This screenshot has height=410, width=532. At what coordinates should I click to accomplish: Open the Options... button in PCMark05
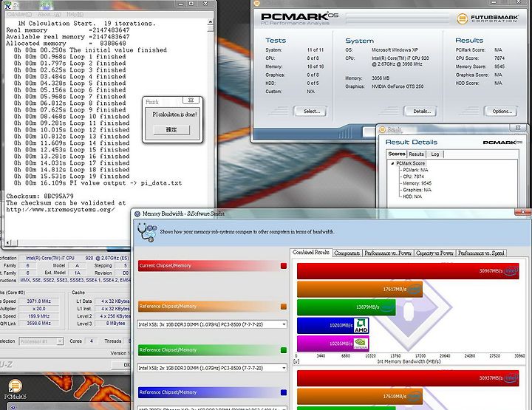click(x=502, y=112)
